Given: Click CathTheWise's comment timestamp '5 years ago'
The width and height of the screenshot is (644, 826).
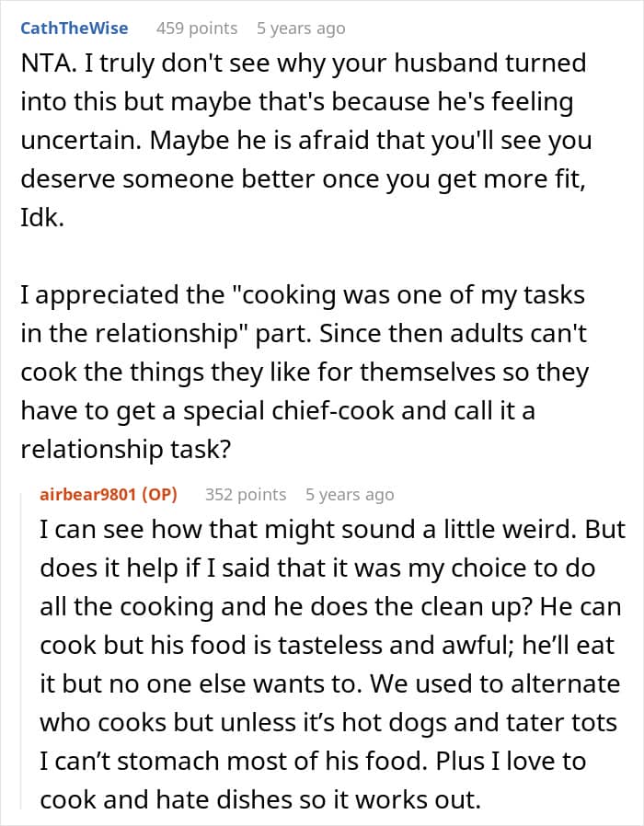Looking at the screenshot, I should (301, 29).
